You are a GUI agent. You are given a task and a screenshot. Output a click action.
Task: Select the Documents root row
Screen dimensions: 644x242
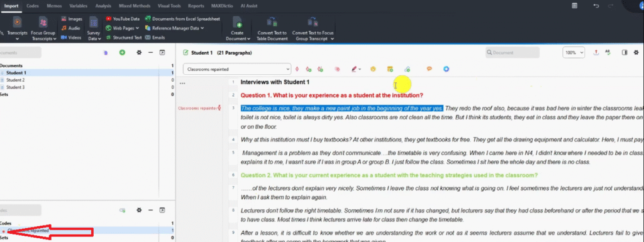point(87,65)
